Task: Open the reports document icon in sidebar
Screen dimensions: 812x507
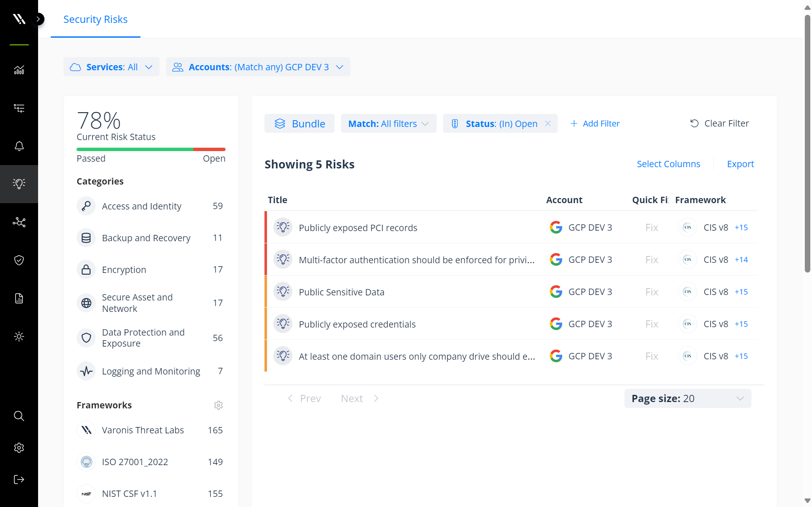Action: (19, 298)
